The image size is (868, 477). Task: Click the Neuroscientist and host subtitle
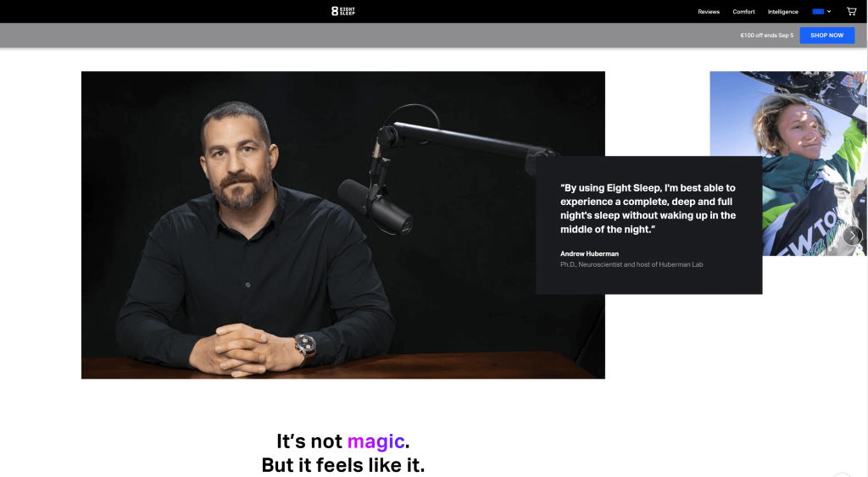[x=632, y=264]
